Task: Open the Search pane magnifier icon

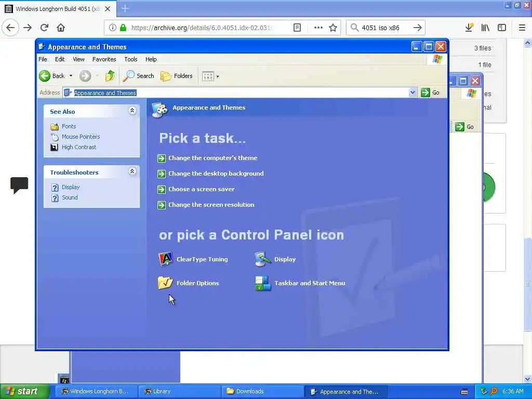Action: coord(129,76)
